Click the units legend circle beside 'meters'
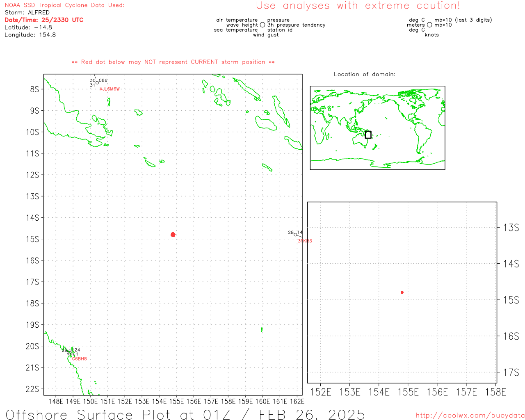This screenshot has width=525, height=420. coord(429,25)
